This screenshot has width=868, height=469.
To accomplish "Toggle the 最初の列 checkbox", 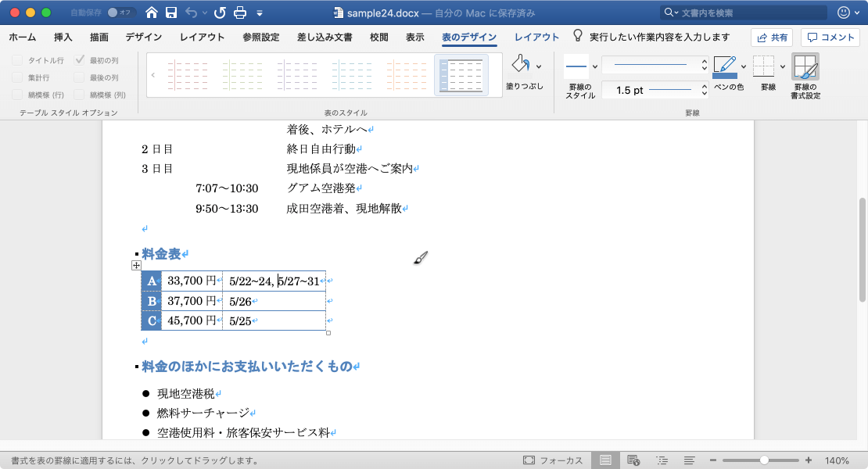I will (79, 60).
